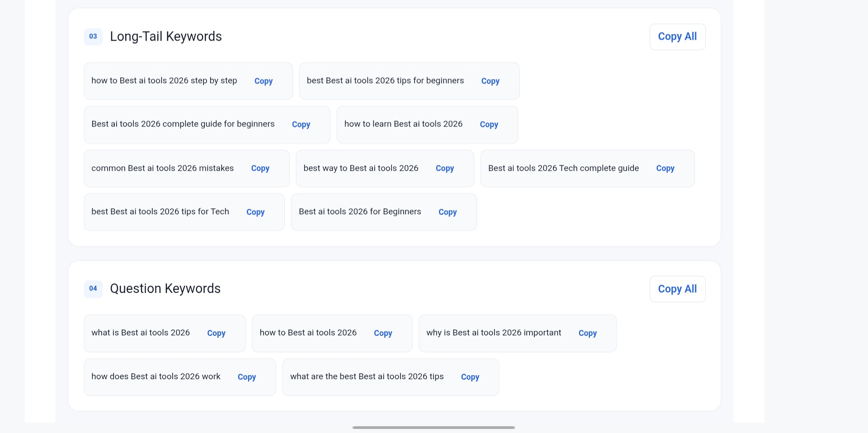Select text 'Best ai tools 2026 Tech complete guide'
This screenshot has height=433, width=868.
563,168
